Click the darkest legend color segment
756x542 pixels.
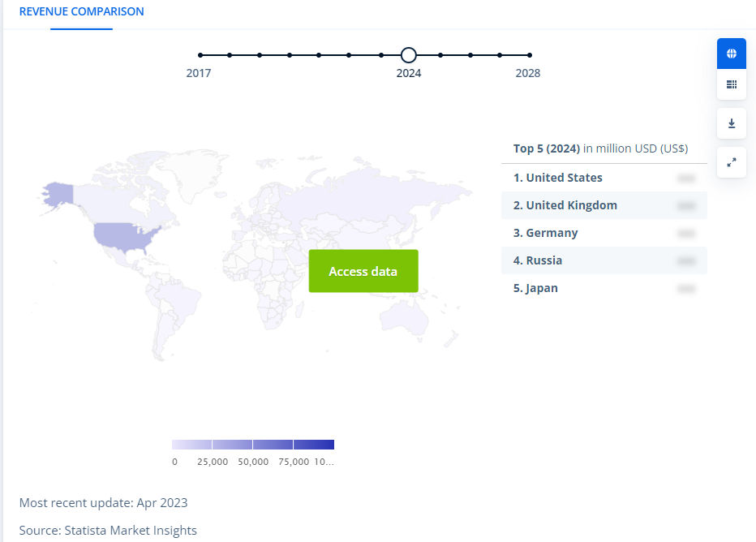(313, 445)
